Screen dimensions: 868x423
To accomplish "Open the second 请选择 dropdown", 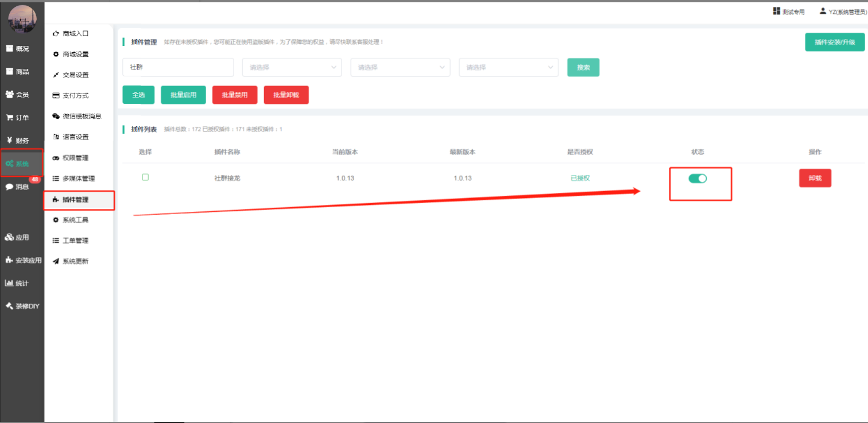I will (x=400, y=67).
